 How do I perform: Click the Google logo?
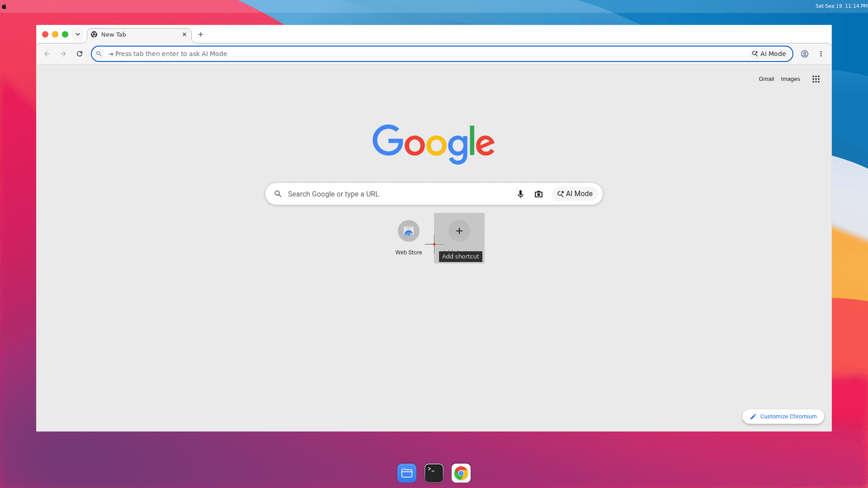pos(434,144)
